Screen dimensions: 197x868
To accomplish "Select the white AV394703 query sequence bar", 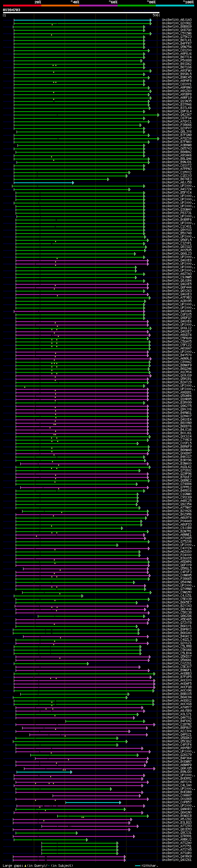I will pos(81,13).
